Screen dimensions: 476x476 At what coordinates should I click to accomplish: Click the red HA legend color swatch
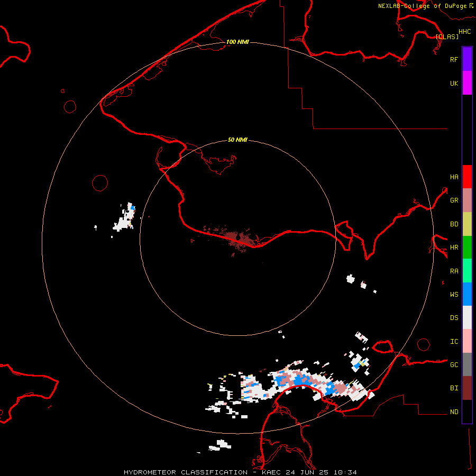(467, 177)
